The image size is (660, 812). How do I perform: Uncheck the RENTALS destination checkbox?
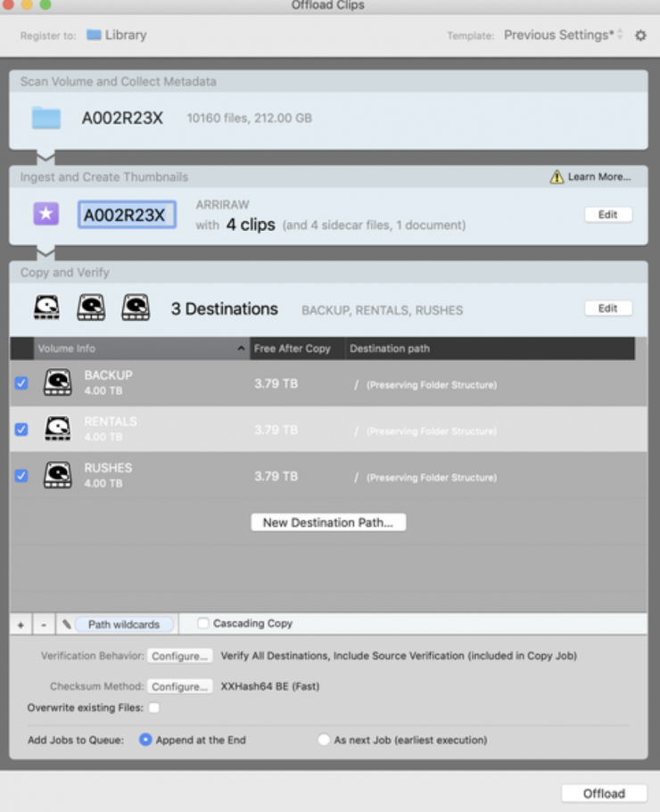point(21,430)
